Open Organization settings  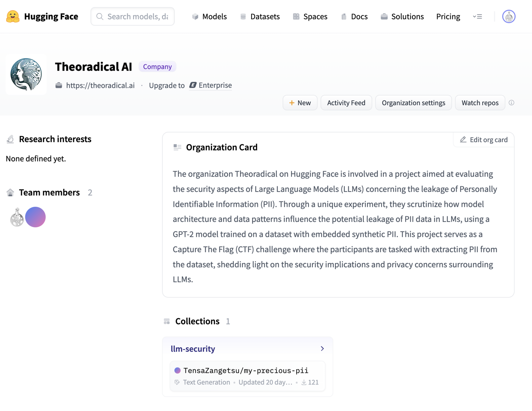(x=414, y=103)
